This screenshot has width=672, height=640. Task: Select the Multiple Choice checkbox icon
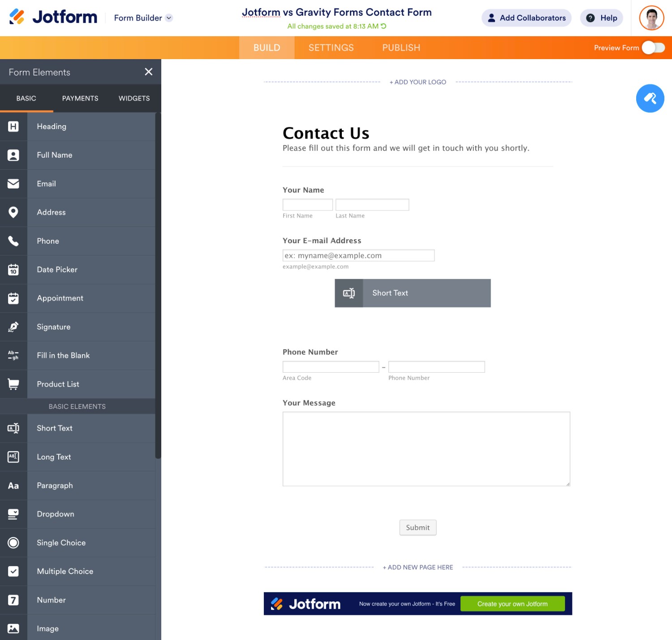click(x=13, y=571)
